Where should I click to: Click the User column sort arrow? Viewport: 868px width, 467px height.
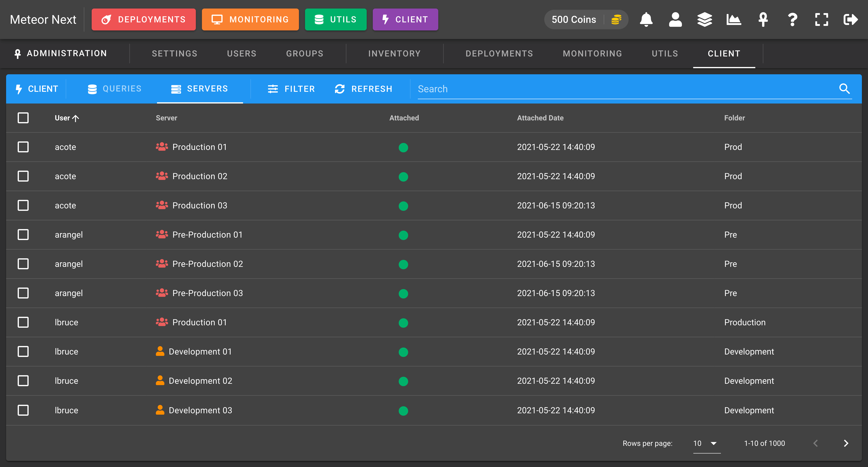click(x=76, y=118)
